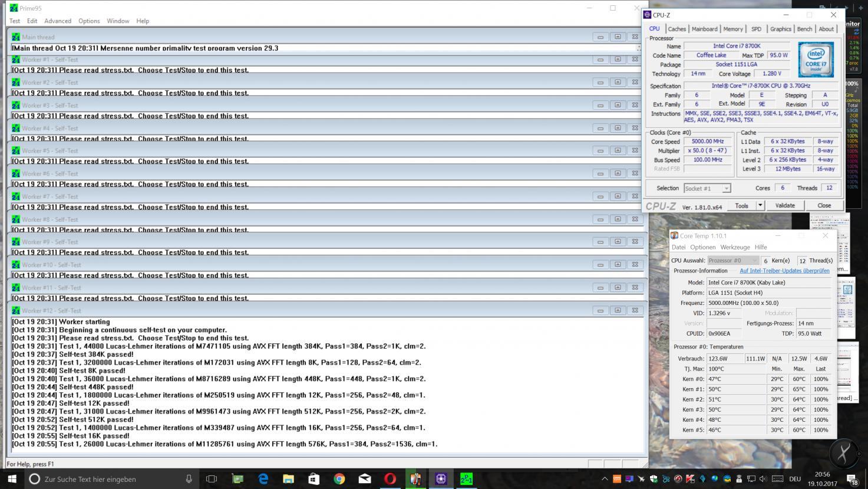Image resolution: width=868 pixels, height=489 pixels.
Task: Open Microsoft Store from the taskbar
Action: click(313, 479)
